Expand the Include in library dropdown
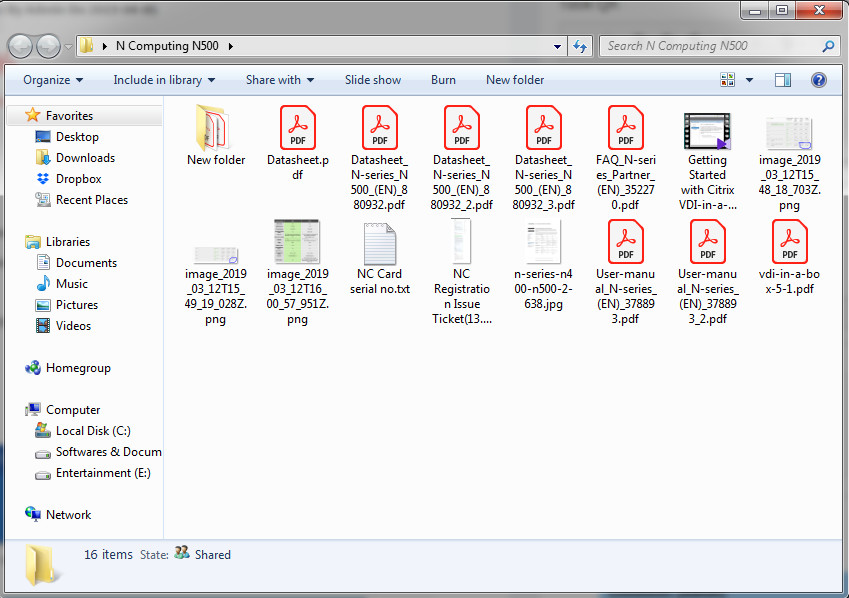This screenshot has height=598, width=849. tap(163, 80)
